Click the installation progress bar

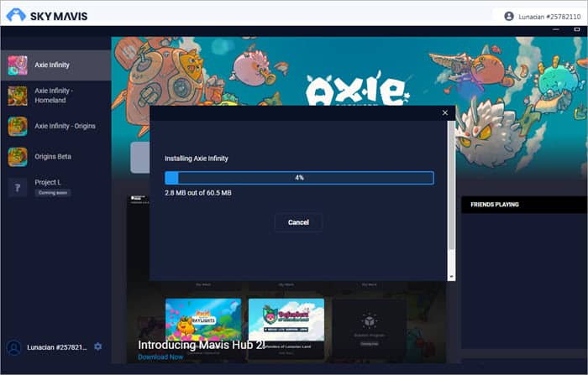point(299,178)
